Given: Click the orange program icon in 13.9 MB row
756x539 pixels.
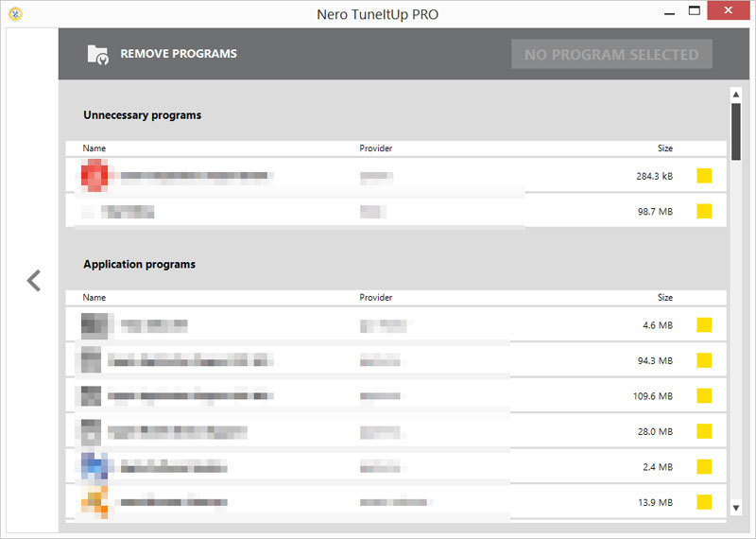Looking at the screenshot, I should coord(94,501).
